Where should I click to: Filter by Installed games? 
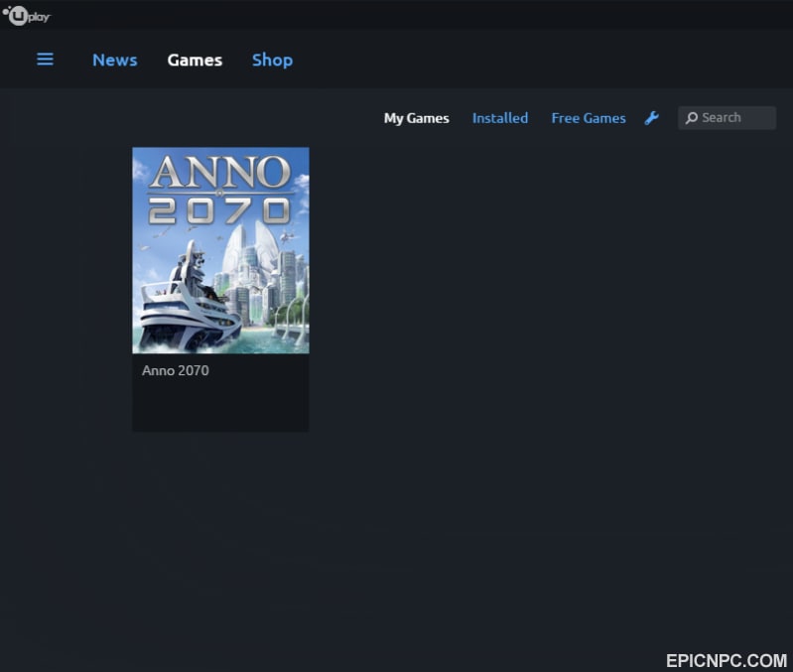(499, 118)
